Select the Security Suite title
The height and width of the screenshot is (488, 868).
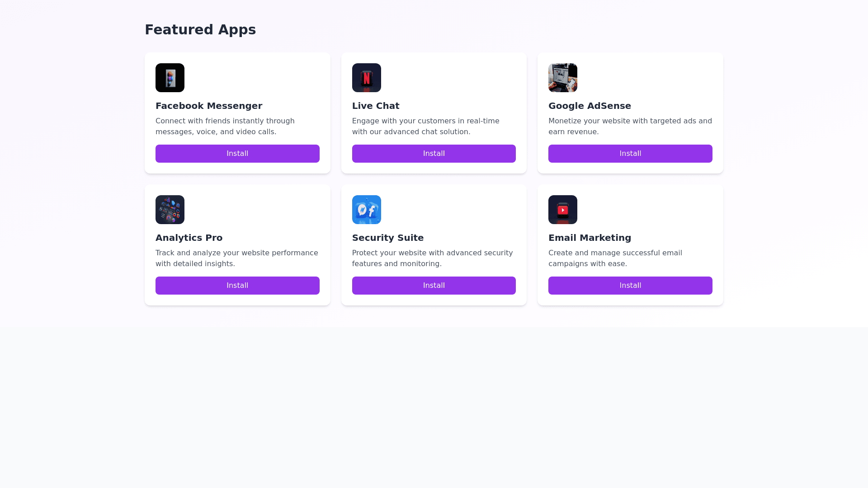[x=388, y=238]
